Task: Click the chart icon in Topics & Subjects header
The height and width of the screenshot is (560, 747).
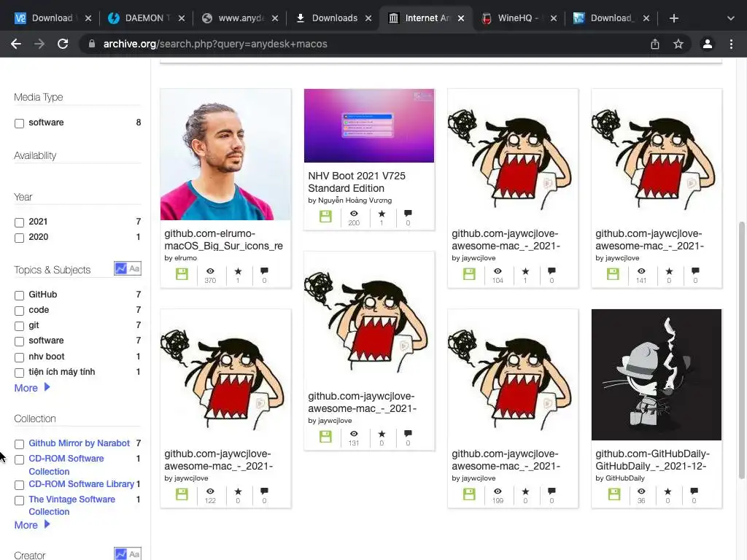Action: tap(121, 268)
